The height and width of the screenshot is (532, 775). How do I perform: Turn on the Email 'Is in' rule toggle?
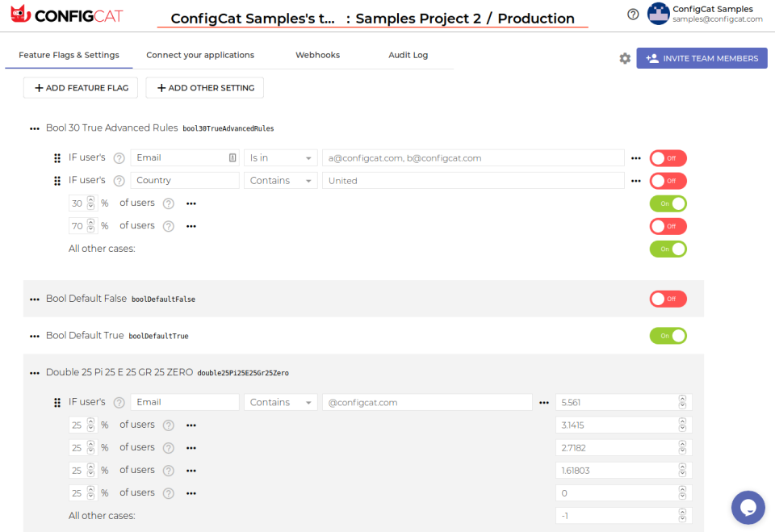668,157
